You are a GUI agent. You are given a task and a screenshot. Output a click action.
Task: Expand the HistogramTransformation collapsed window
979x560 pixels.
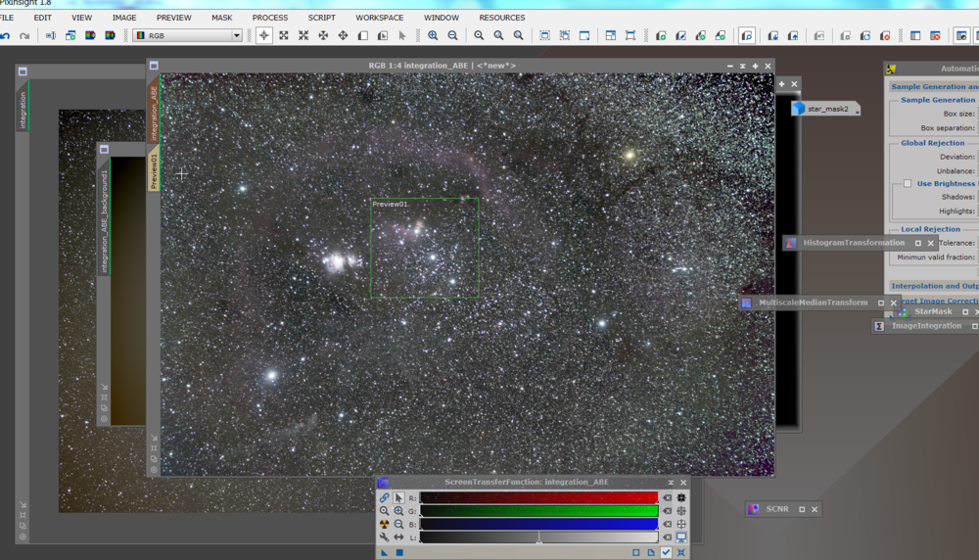pyautogui.click(x=918, y=243)
